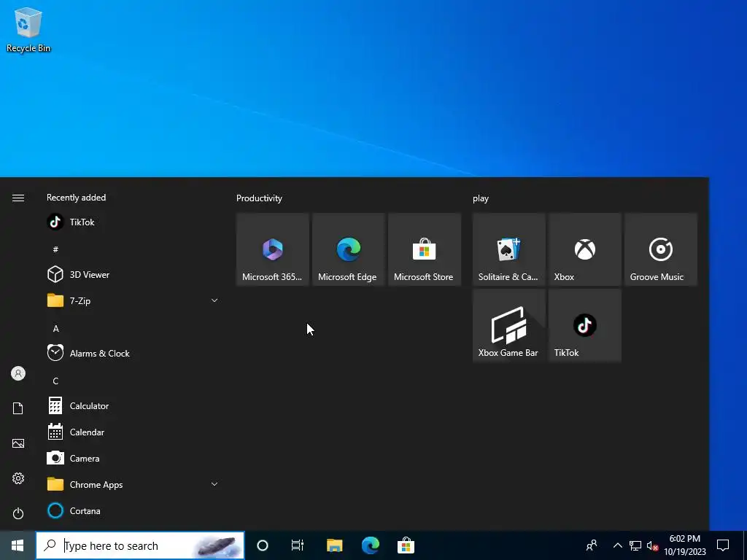Open the clock and date display
747x560 pixels.
(685, 545)
